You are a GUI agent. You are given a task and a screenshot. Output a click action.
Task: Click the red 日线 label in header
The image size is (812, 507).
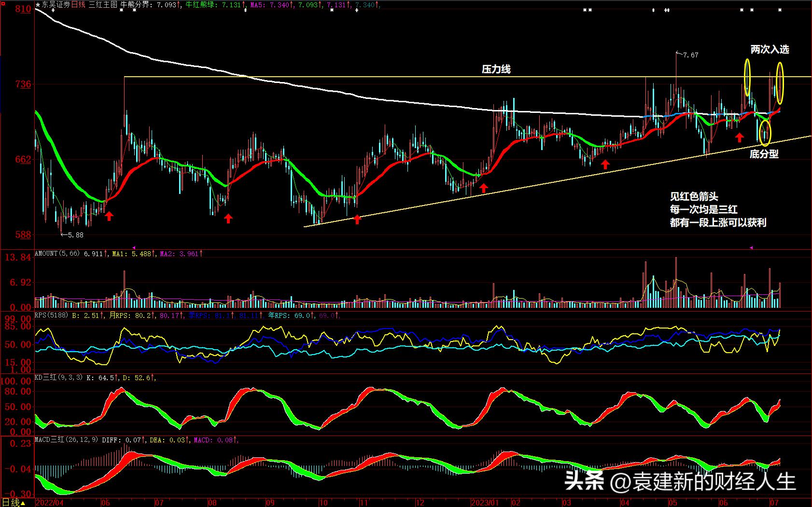[78, 5]
